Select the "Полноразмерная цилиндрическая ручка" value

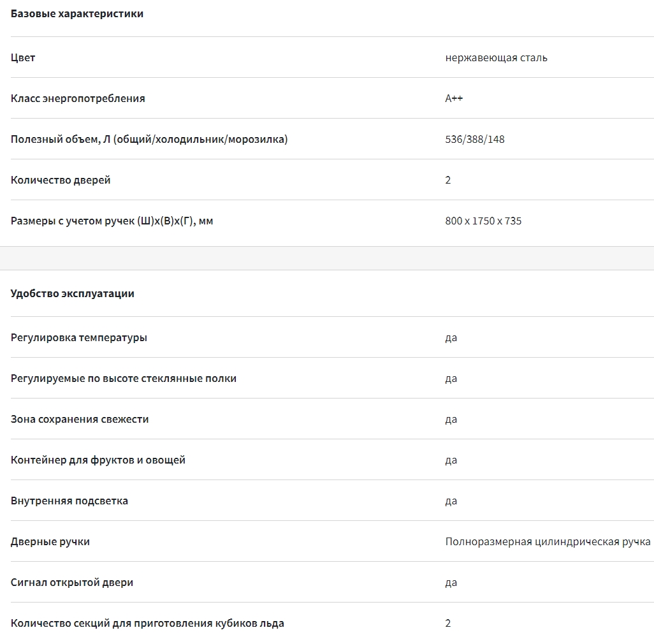coord(548,542)
